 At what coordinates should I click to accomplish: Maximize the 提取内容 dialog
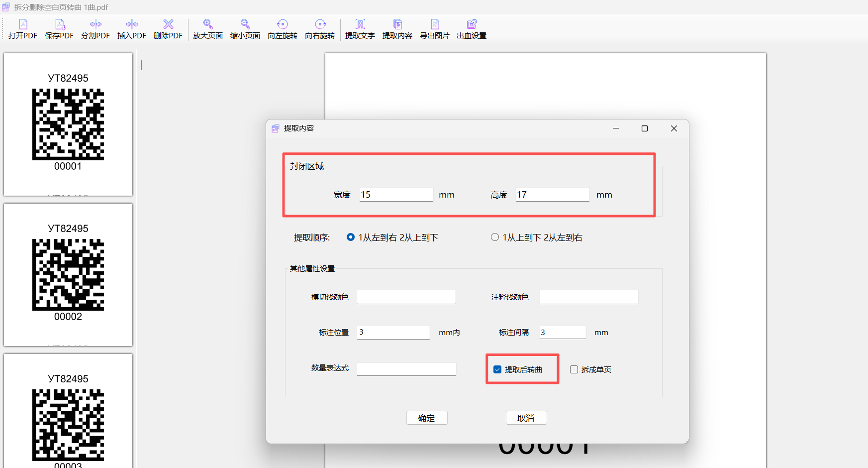pyautogui.click(x=645, y=128)
